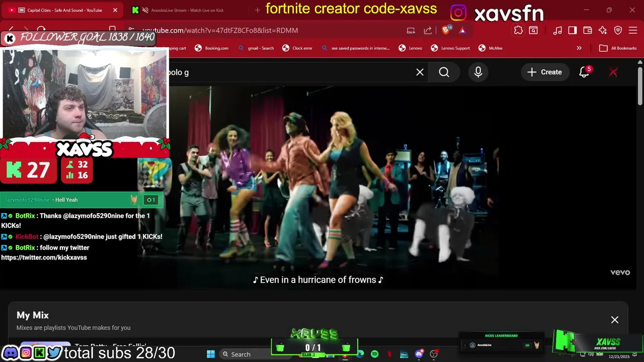
Task: Open the All Bookmarks folder
Action: (618, 48)
